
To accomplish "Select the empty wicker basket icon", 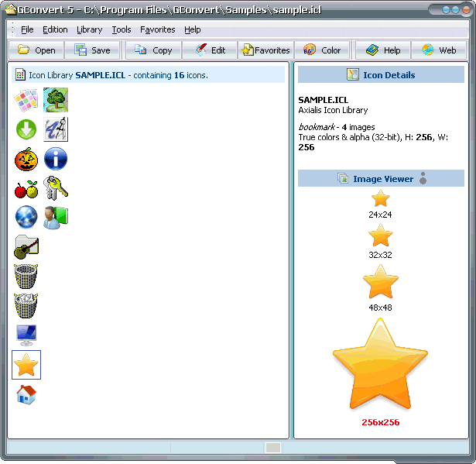I will click(26, 277).
